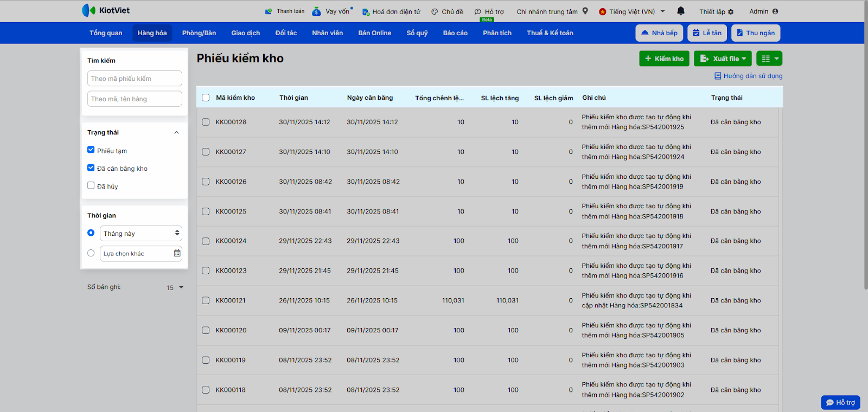Enable the Đã hủy status checkbox
Screen dimensions: 868x412
(x=91, y=185)
